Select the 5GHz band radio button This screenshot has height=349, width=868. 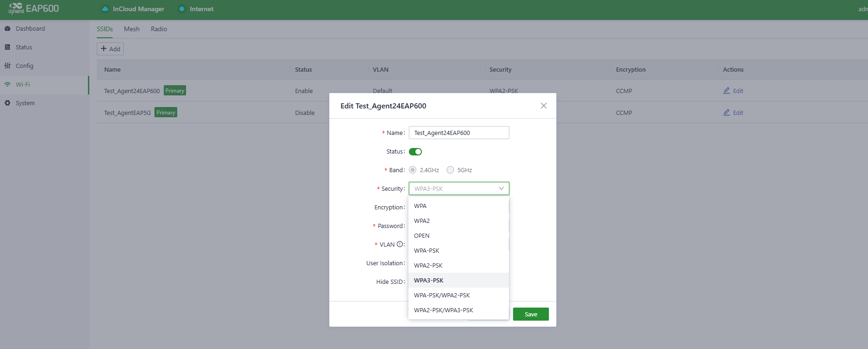click(450, 170)
